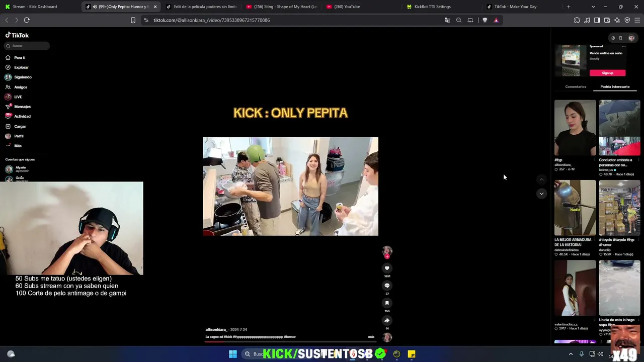This screenshot has width=644, height=362.
Task: Open comments with the speech bubble icon
Action: pyautogui.click(x=387, y=286)
